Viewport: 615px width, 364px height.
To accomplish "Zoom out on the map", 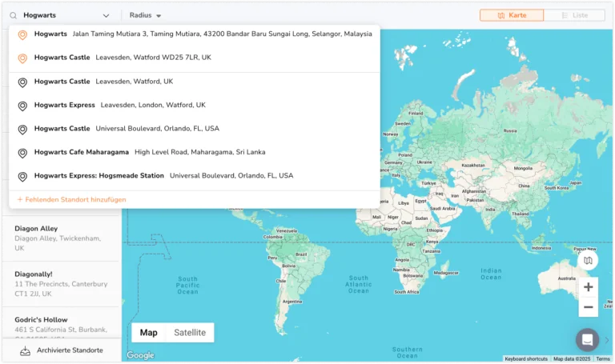I will [589, 307].
